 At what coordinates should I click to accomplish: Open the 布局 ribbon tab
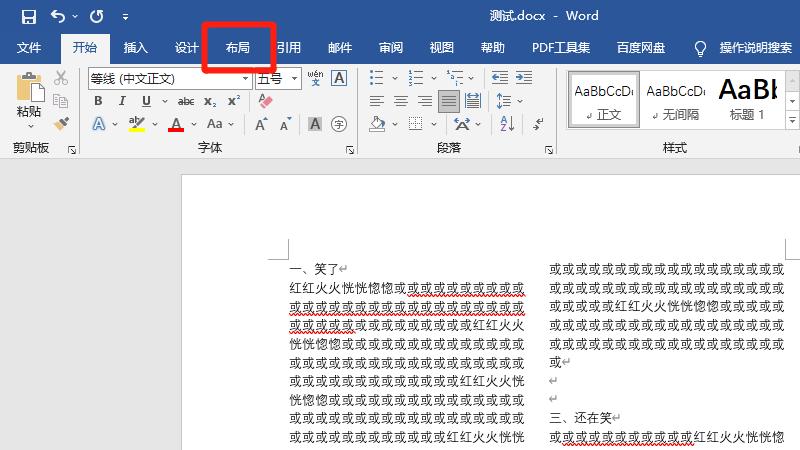(238, 47)
